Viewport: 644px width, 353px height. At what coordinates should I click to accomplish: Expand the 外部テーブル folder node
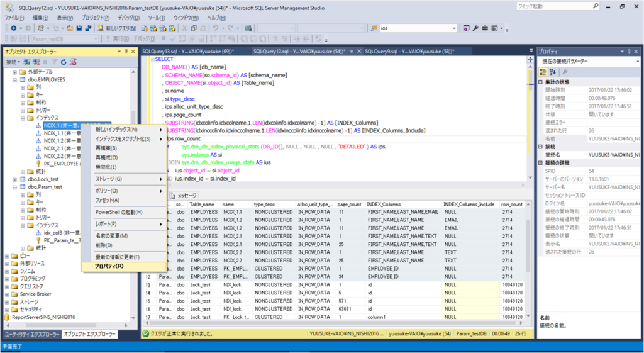point(15,72)
